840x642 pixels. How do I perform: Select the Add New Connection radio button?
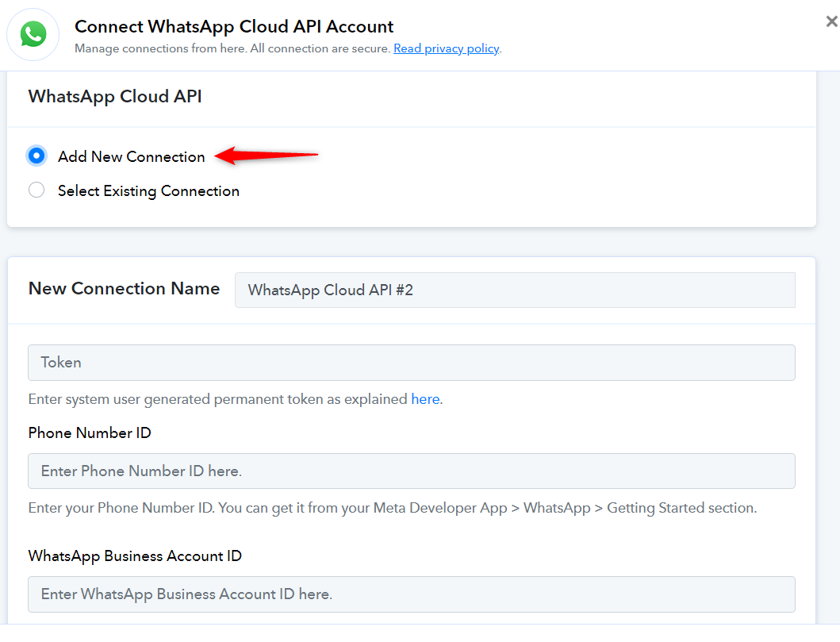pyautogui.click(x=36, y=156)
